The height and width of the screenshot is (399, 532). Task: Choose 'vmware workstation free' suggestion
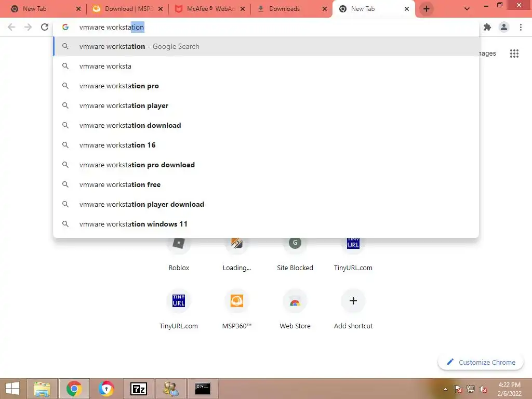[x=266, y=184]
